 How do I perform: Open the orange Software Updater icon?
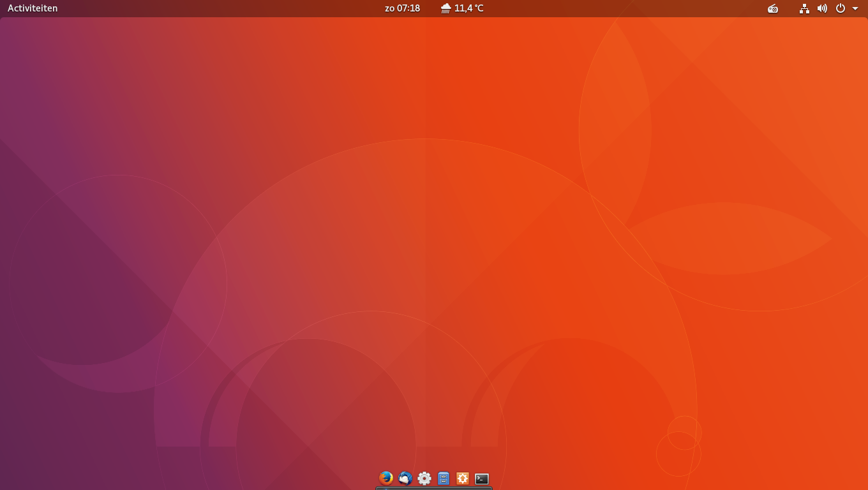463,478
